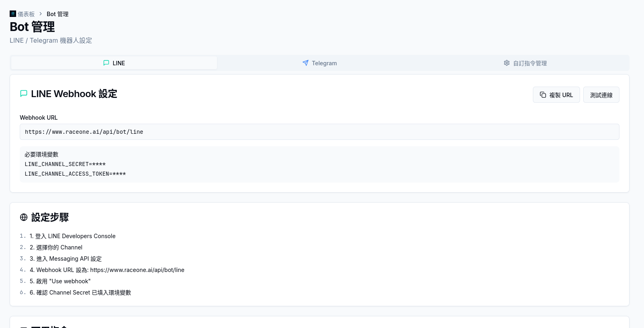Viewport: 644px width, 328px height.
Task: Click step '進入 Messaging API 設定'
Action: pyautogui.click(x=66, y=259)
